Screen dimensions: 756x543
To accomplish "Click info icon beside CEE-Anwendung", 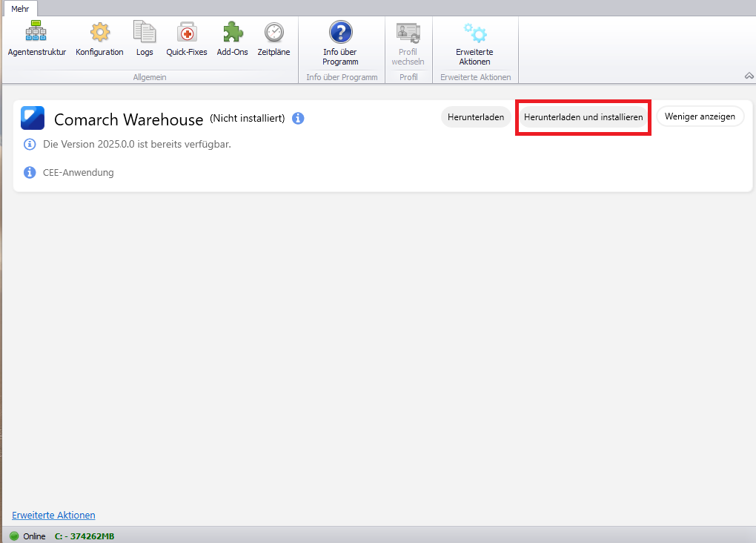I will (x=30, y=172).
